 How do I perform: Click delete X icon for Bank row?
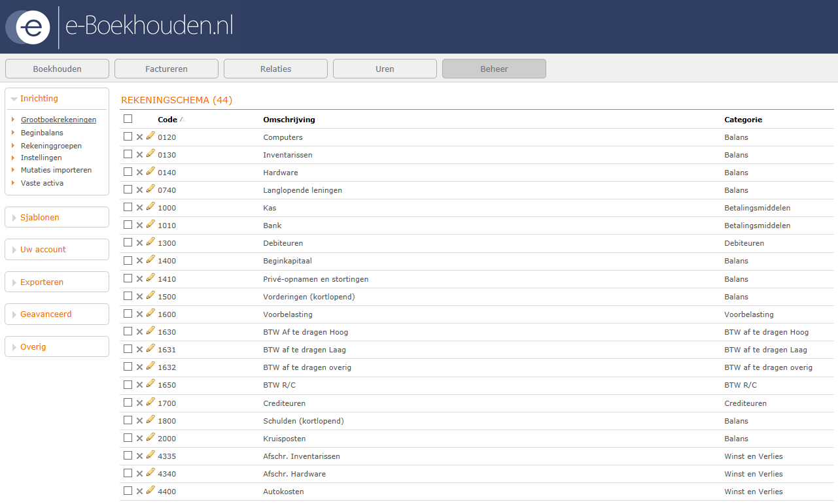pos(139,226)
